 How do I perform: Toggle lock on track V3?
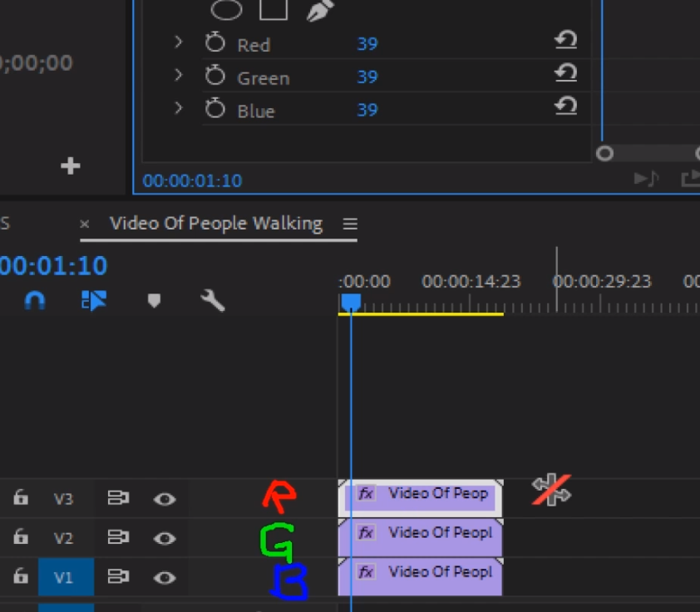pos(21,497)
